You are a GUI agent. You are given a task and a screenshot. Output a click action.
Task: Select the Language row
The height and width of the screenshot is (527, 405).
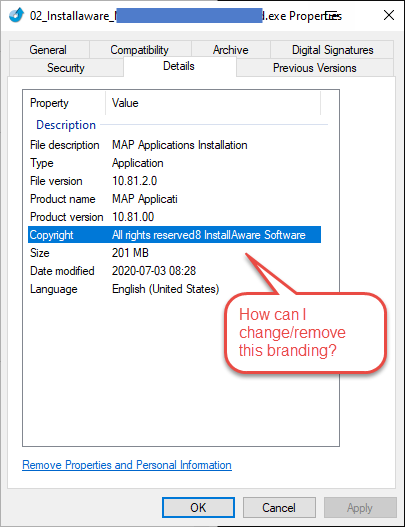point(174,289)
